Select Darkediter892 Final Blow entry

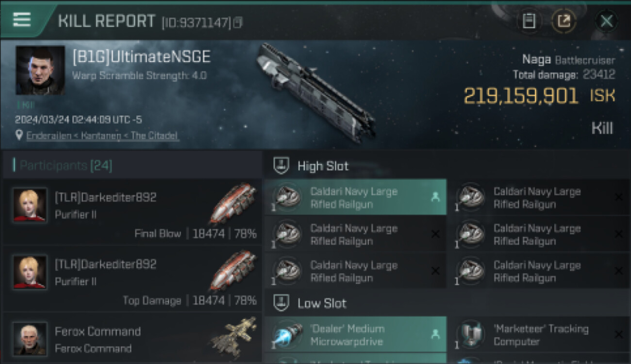click(x=132, y=212)
